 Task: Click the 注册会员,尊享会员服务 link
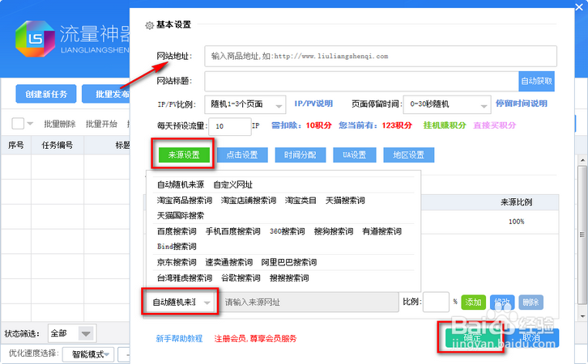tap(255, 339)
